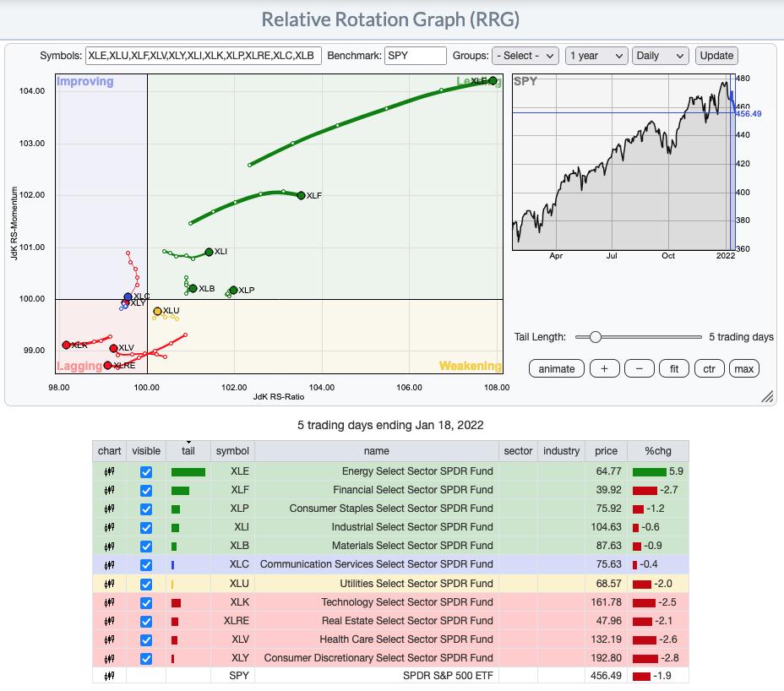The image size is (784, 691).
Task: Zoom in with the plus button
Action: (605, 369)
